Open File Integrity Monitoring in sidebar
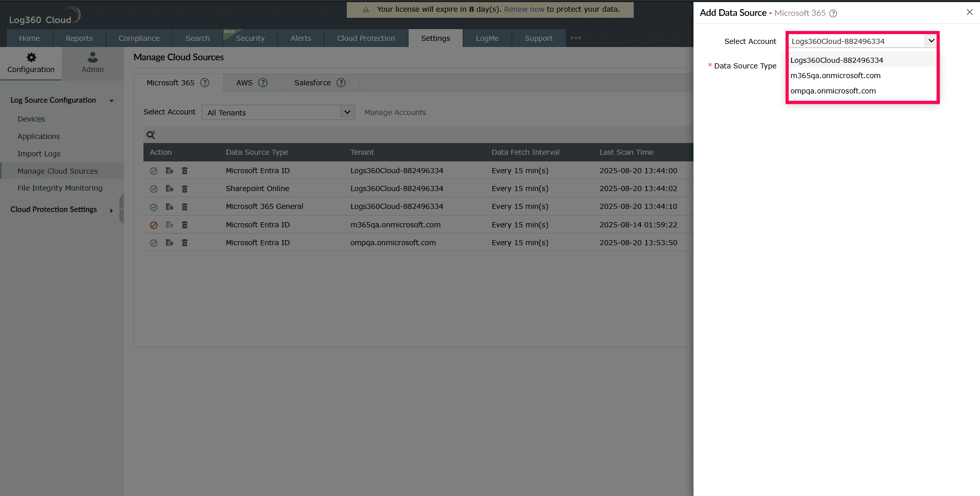Viewport: 980px width, 496px height. [x=60, y=188]
